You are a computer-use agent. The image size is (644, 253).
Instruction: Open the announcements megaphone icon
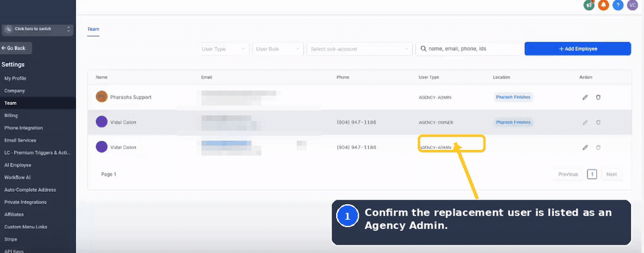[589, 5]
